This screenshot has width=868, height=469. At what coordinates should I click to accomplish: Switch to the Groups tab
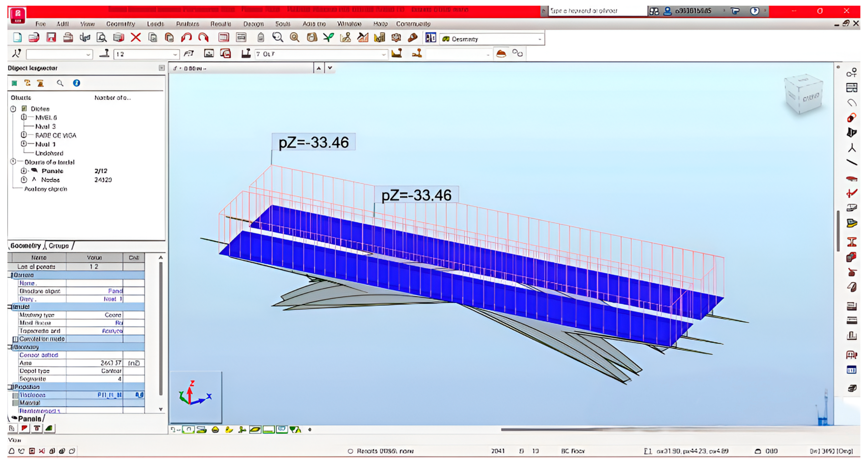click(x=59, y=246)
